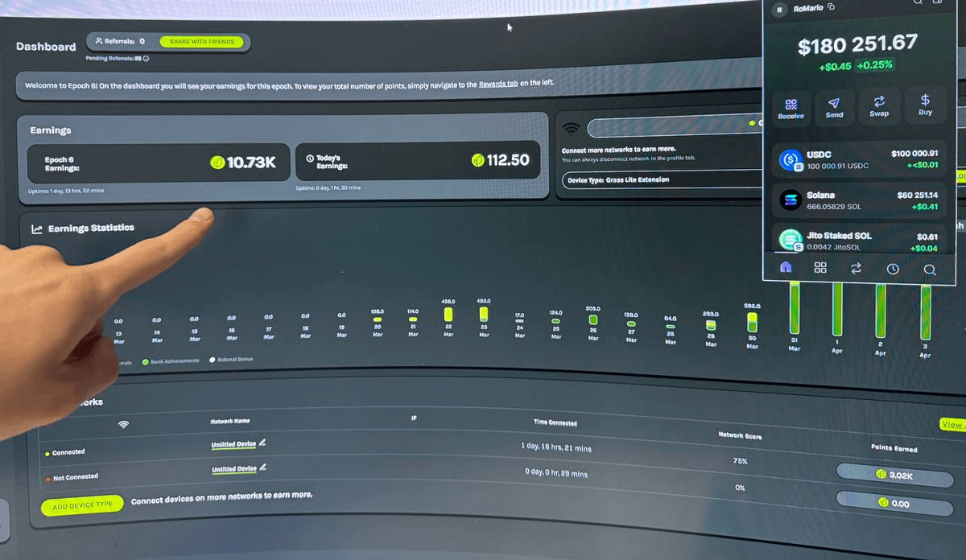Viewport: 966px width, 560px height.
Task: Open the Rewards tab link
Action: 498,84
